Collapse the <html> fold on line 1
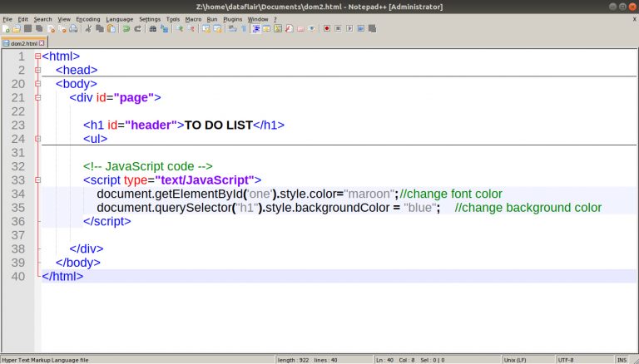The height and width of the screenshot is (364, 639). [x=37, y=57]
